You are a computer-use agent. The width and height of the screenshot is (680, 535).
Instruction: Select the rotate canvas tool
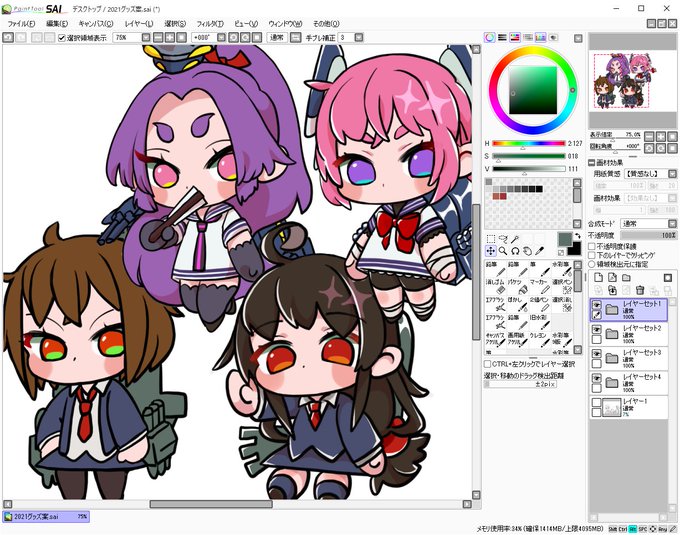(x=515, y=251)
